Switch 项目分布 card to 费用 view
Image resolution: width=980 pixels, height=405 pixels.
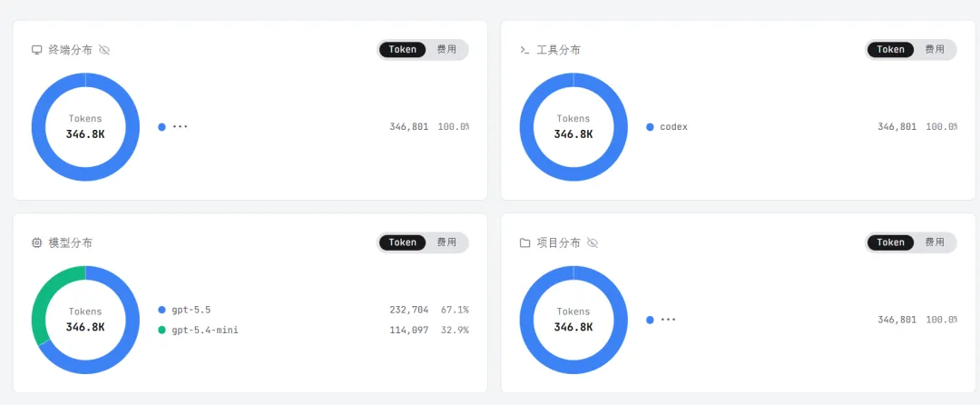935,242
